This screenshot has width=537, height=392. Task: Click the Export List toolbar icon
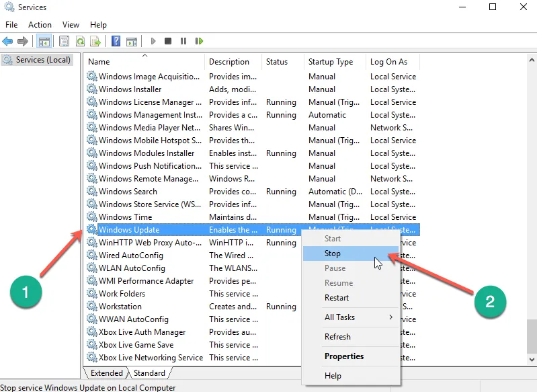point(96,41)
